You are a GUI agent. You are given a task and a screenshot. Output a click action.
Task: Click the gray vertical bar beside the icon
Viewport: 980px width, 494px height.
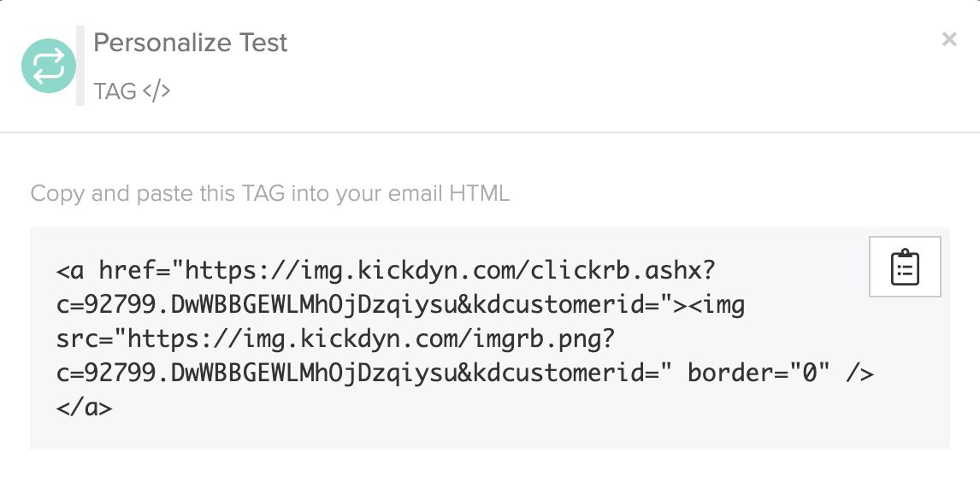pyautogui.click(x=80, y=66)
